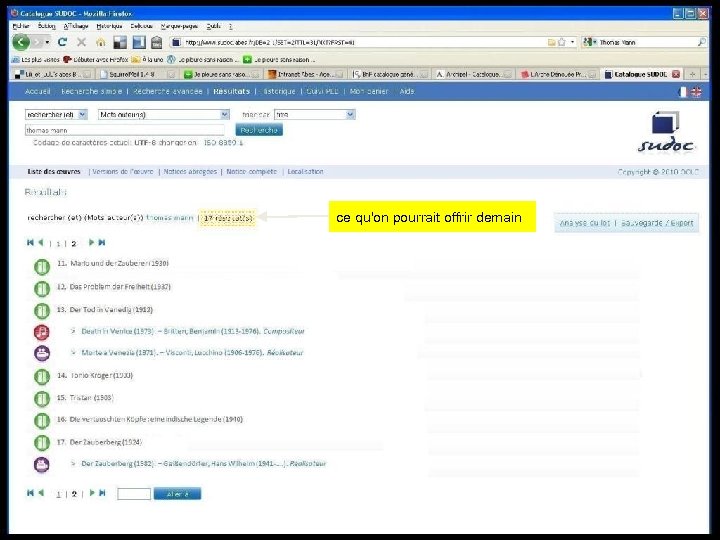Open 'Der Zauberberg (1982)' Geißendörfer entry

pyautogui.click(x=204, y=464)
